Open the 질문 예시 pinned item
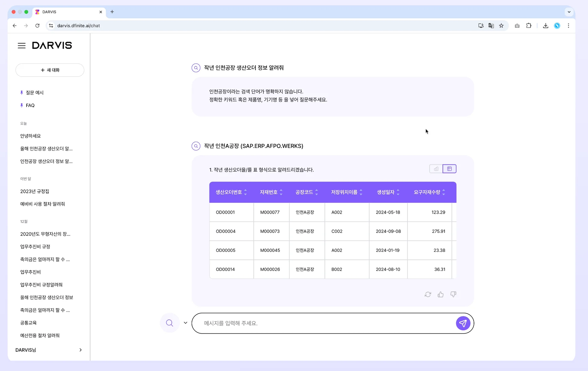 point(35,93)
